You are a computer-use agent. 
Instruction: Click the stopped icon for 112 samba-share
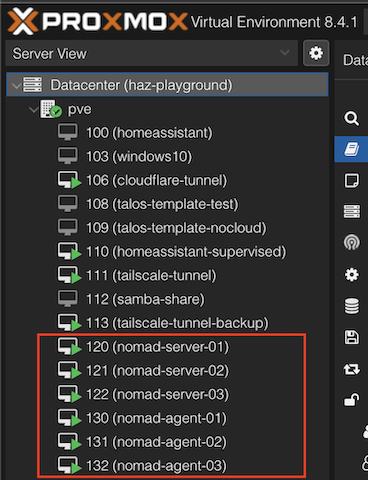pos(68,299)
